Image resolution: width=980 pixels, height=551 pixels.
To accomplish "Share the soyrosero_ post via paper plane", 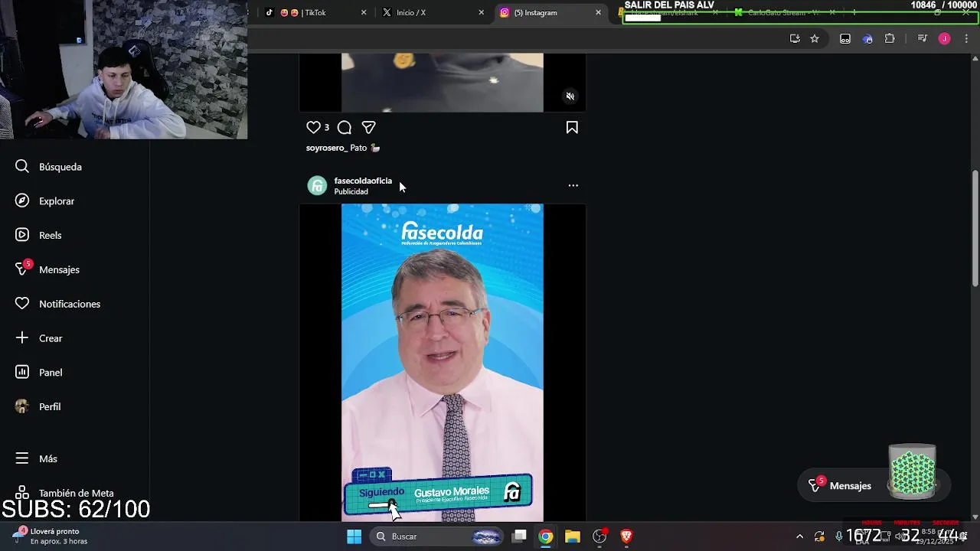I will point(368,128).
